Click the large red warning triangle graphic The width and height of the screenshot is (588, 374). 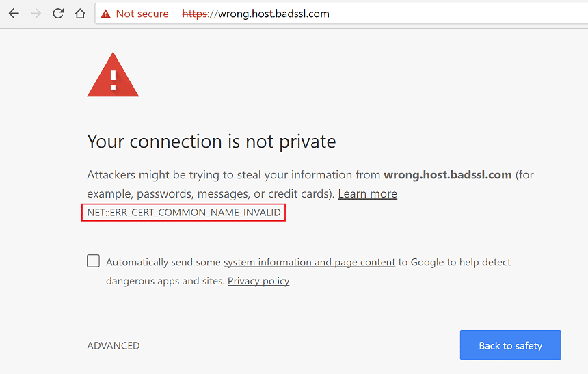(x=113, y=75)
